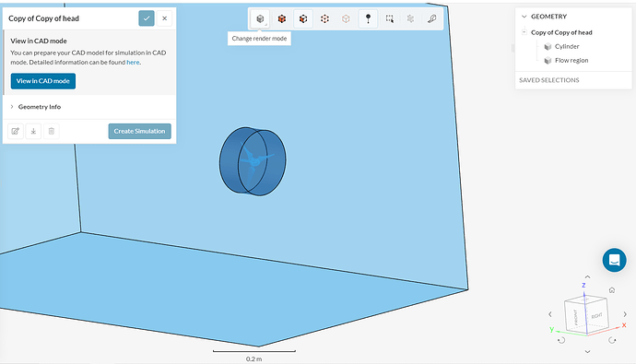
Task: Rotate the view right with the right arrow
Action: (625, 314)
